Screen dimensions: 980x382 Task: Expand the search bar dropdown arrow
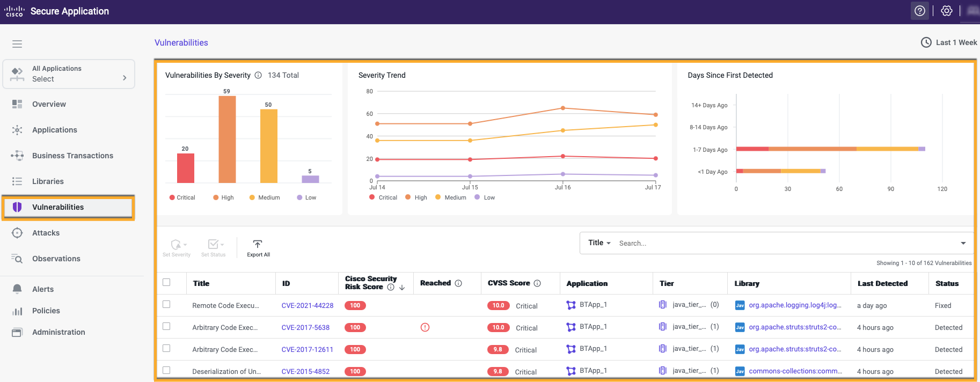click(x=963, y=243)
